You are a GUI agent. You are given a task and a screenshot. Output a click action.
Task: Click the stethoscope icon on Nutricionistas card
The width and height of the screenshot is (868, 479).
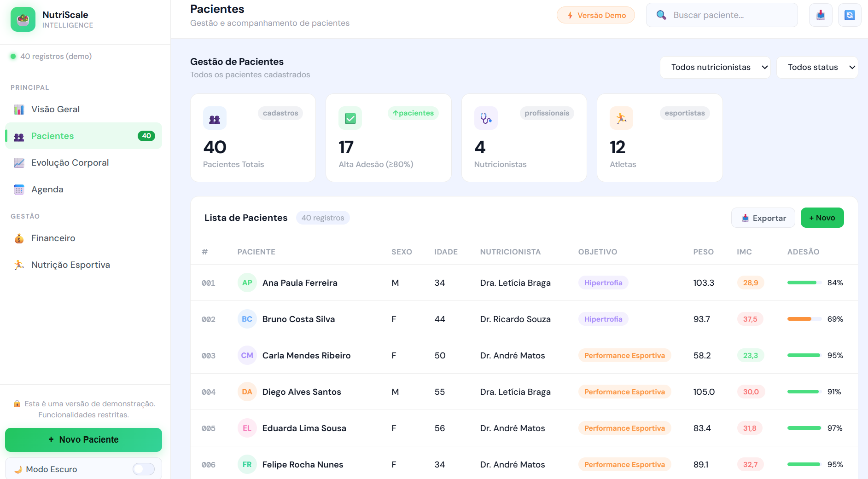coord(486,118)
